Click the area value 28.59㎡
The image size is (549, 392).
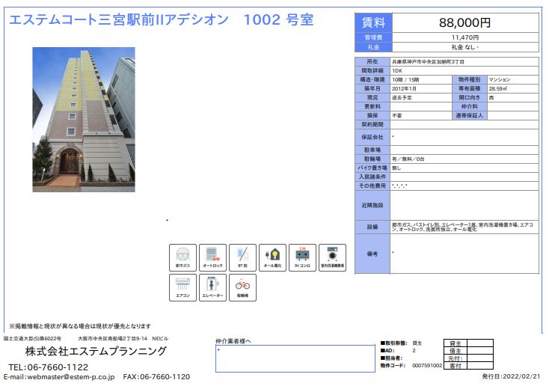pos(498,89)
